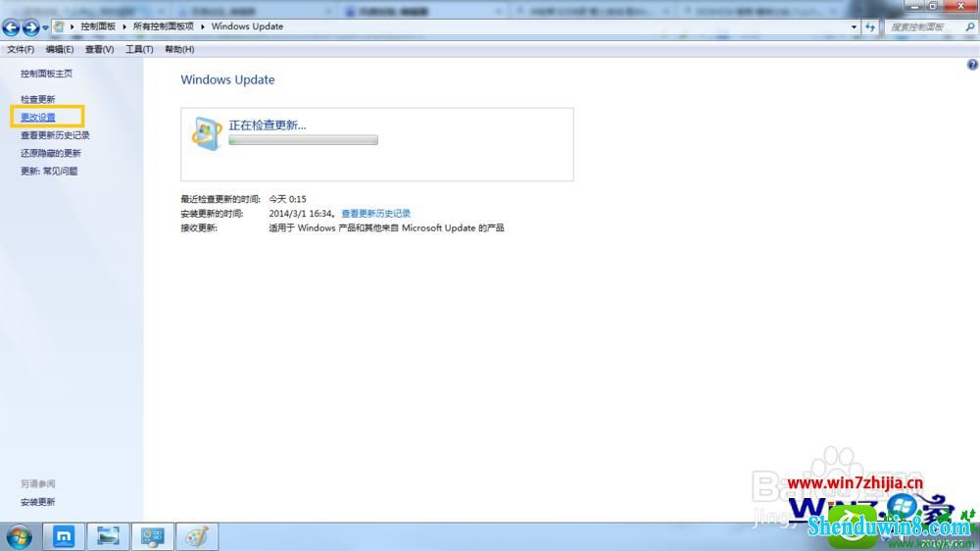Image resolution: width=980 pixels, height=551 pixels.
Task: Open 查看更新历史记录 in left sidebar
Action: point(55,135)
